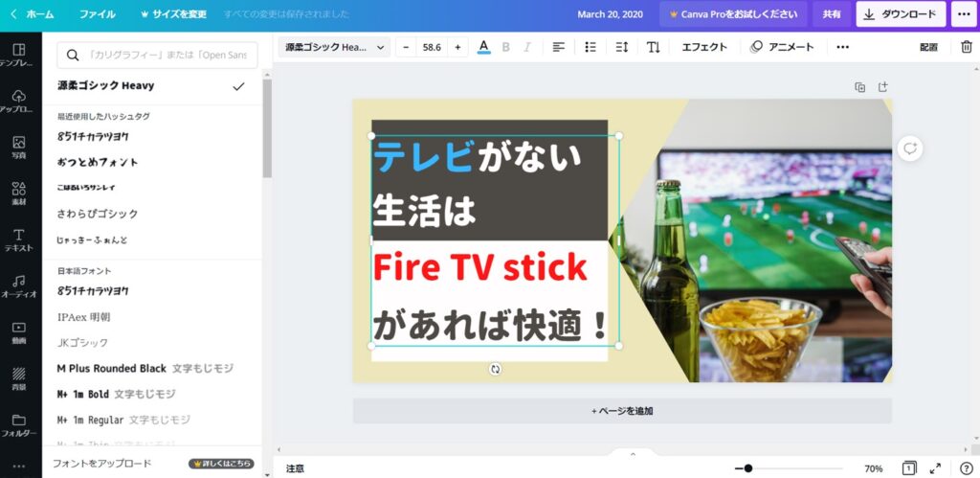The image size is (980, 478).
Task: Open the Templates sidebar tab
Action: [19, 55]
